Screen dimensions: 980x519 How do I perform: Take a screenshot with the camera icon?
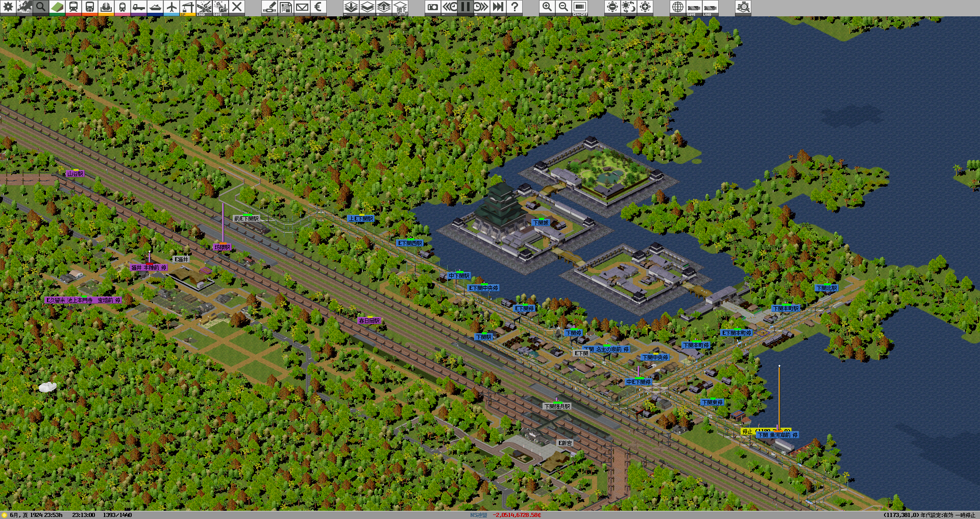coord(433,7)
